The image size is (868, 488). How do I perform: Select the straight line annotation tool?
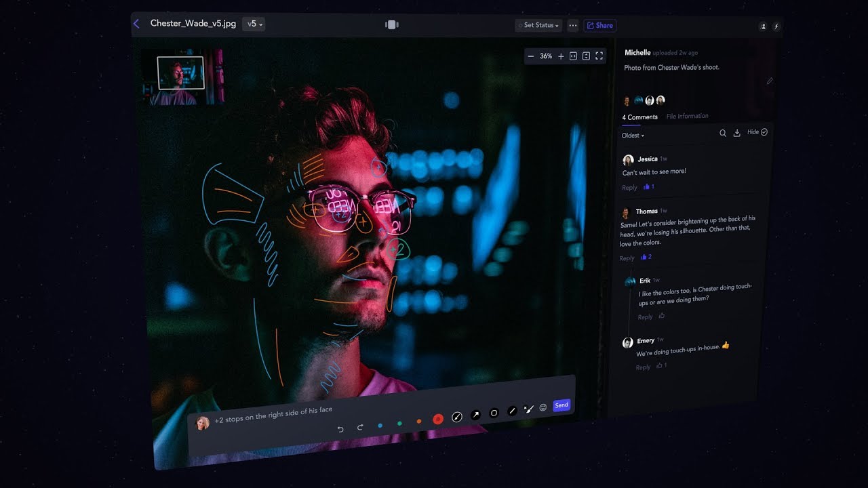point(512,411)
